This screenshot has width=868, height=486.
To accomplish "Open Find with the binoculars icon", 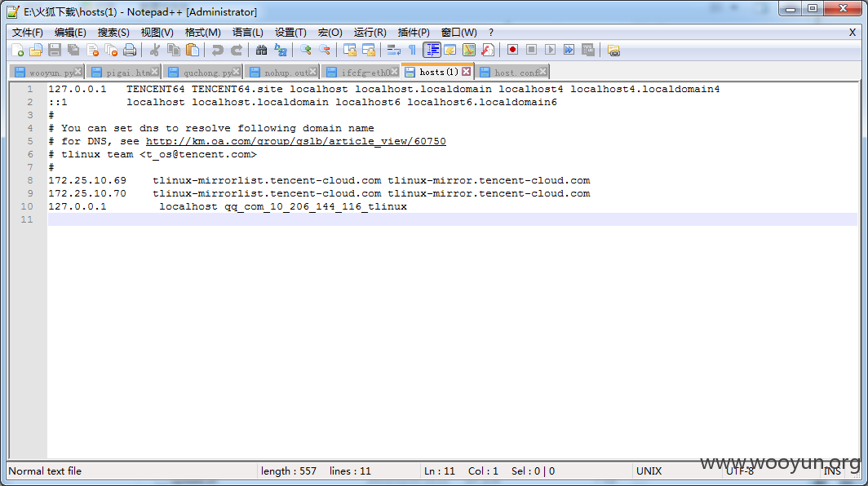I will (261, 51).
